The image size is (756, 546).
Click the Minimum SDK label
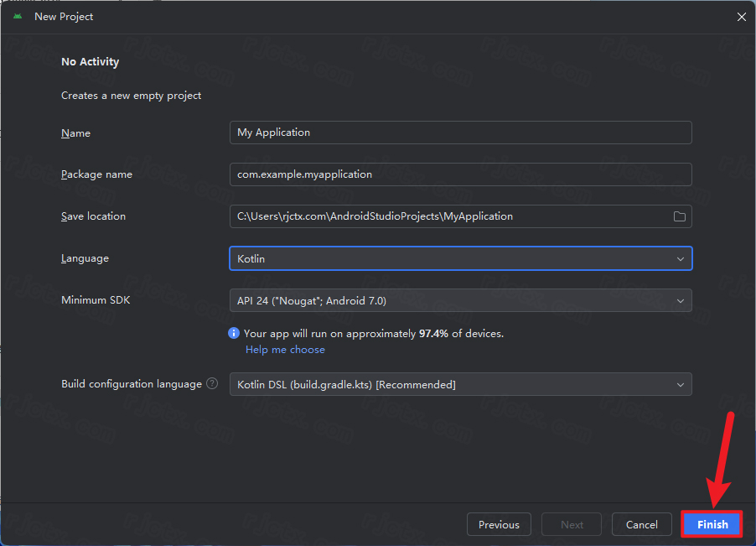(96, 300)
